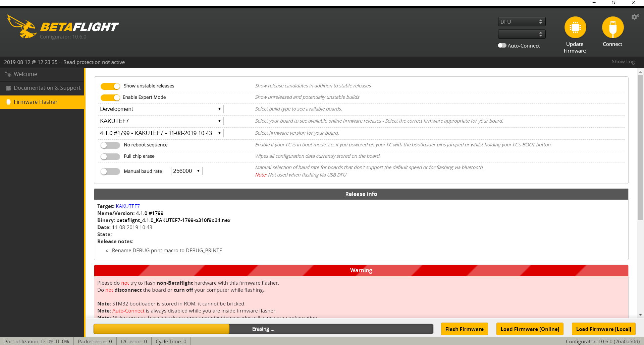This screenshot has height=345, width=644.
Task: Click Show Log link
Action: click(x=623, y=62)
